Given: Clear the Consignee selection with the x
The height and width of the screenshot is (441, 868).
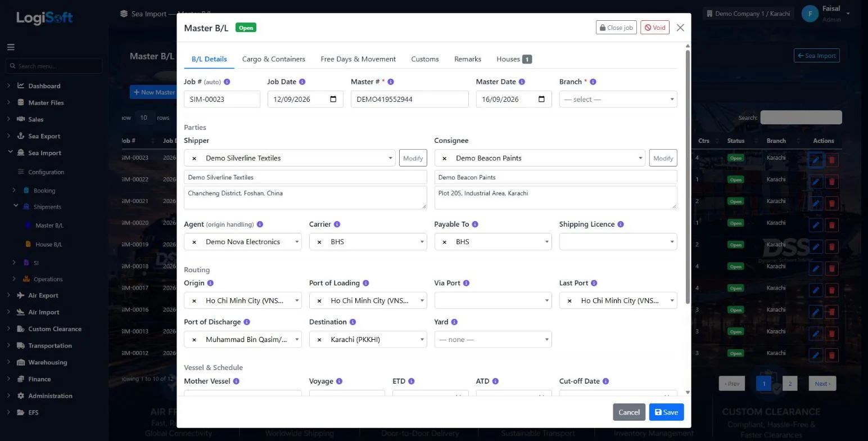Looking at the screenshot, I should 445,159.
